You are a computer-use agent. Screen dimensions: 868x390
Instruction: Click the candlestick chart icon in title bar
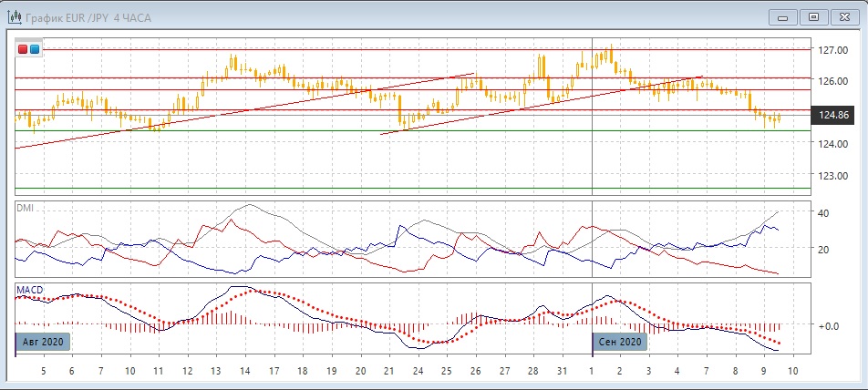(13, 17)
